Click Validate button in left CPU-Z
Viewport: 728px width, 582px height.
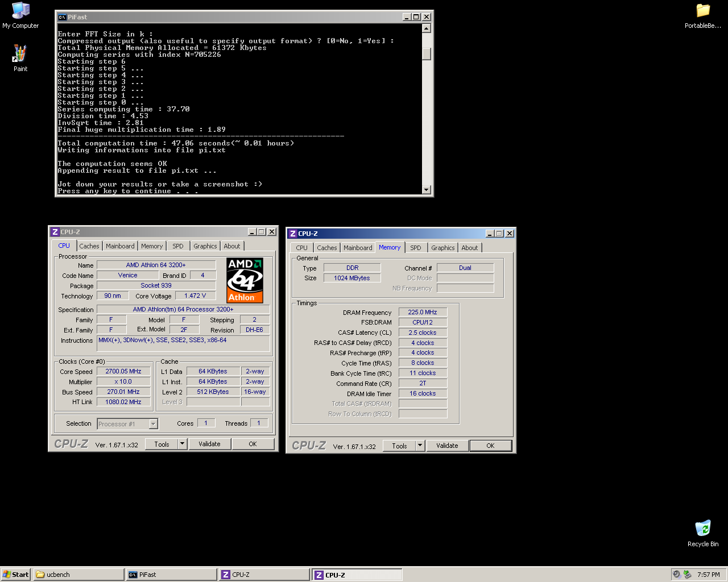(x=209, y=444)
